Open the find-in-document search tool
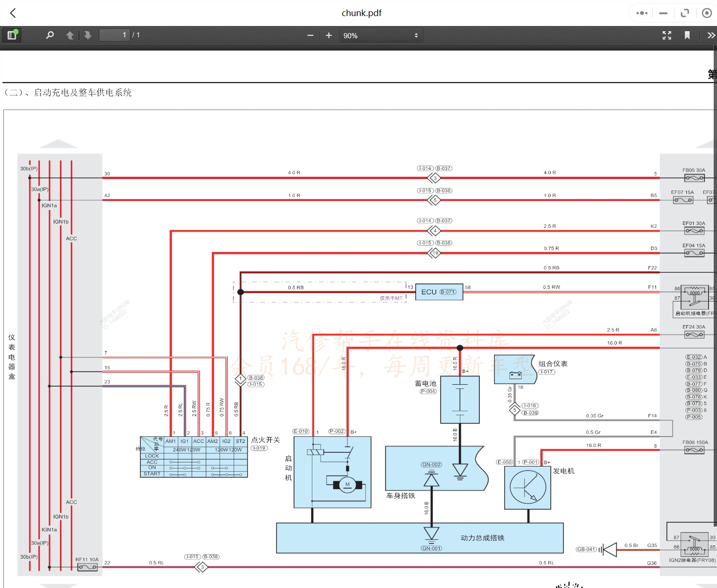The image size is (717, 588). click(50, 35)
